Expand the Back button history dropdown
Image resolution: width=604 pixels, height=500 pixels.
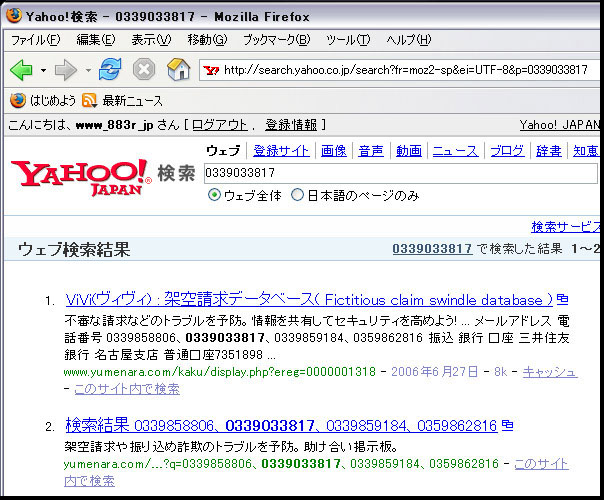(x=43, y=70)
